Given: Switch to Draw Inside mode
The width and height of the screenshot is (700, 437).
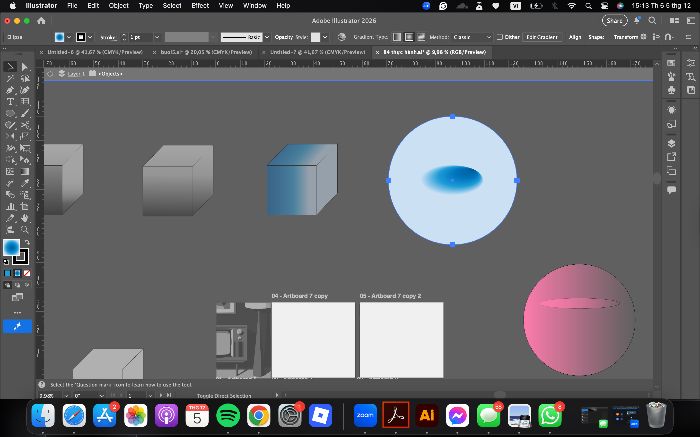Looking at the screenshot, I should [26, 284].
